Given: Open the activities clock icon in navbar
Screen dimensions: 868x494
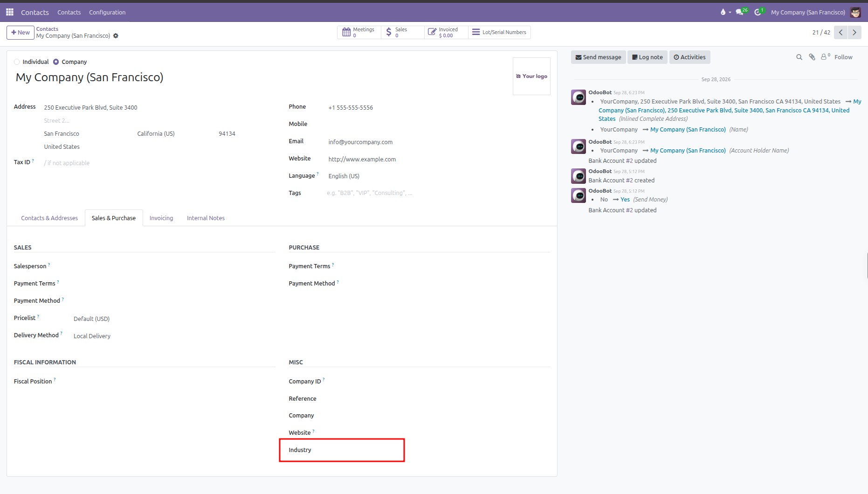Looking at the screenshot, I should click(x=759, y=12).
